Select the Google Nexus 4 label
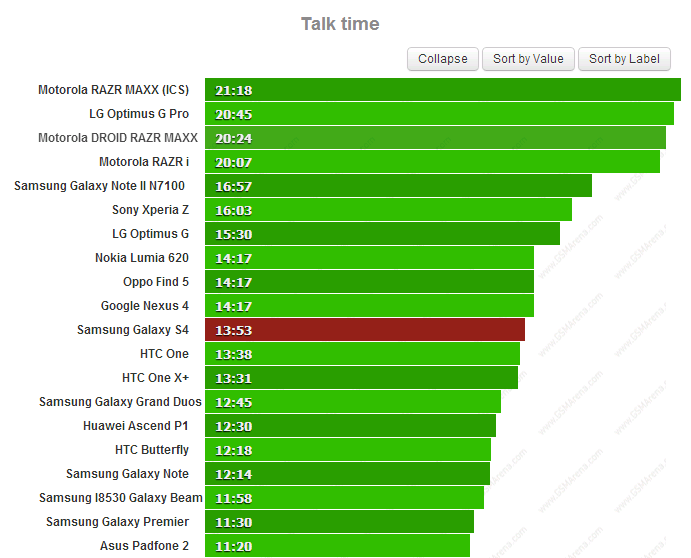 pyautogui.click(x=144, y=306)
